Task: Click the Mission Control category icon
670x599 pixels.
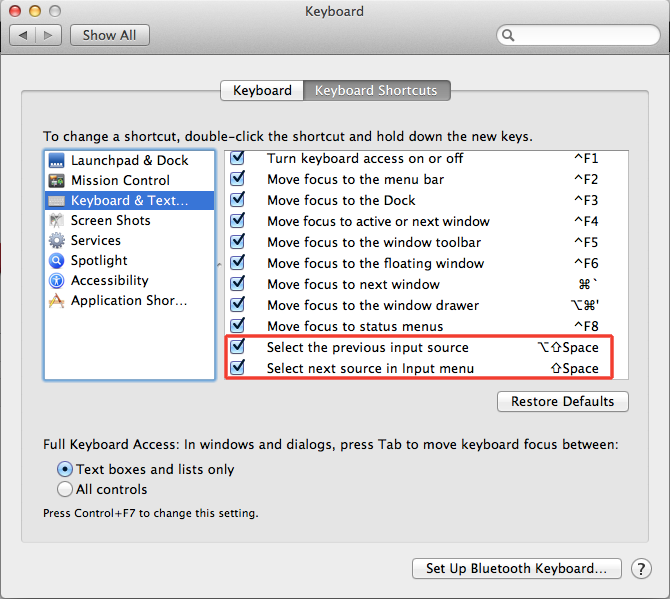Action: point(56,181)
